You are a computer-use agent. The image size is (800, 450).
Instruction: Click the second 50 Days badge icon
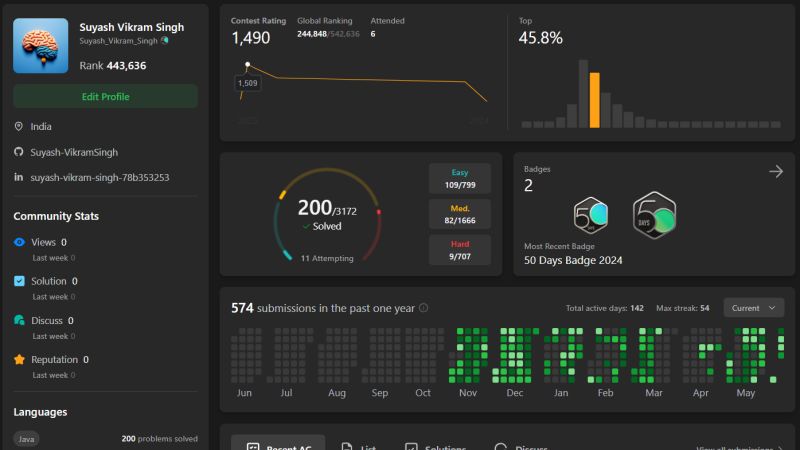[x=655, y=215]
